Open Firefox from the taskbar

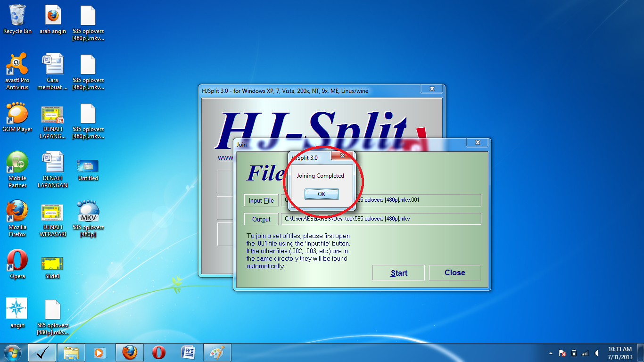pyautogui.click(x=130, y=353)
